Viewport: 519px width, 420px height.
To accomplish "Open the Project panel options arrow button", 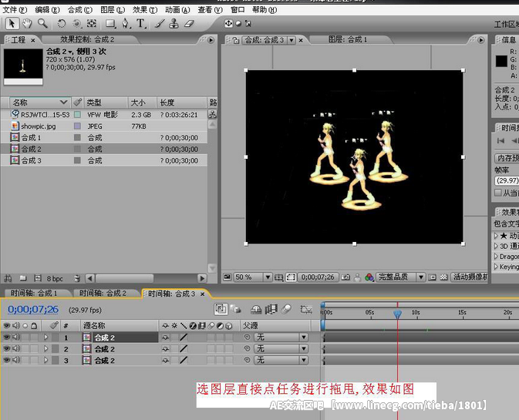I will [x=211, y=40].
